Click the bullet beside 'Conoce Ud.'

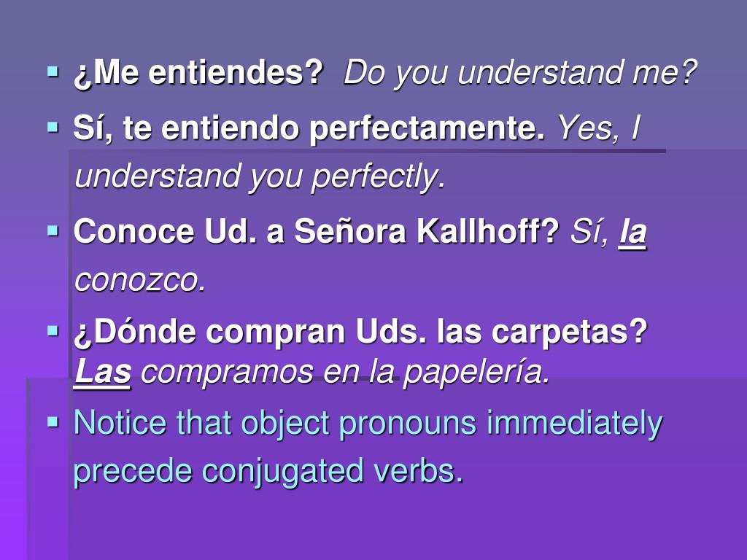[x=53, y=231]
